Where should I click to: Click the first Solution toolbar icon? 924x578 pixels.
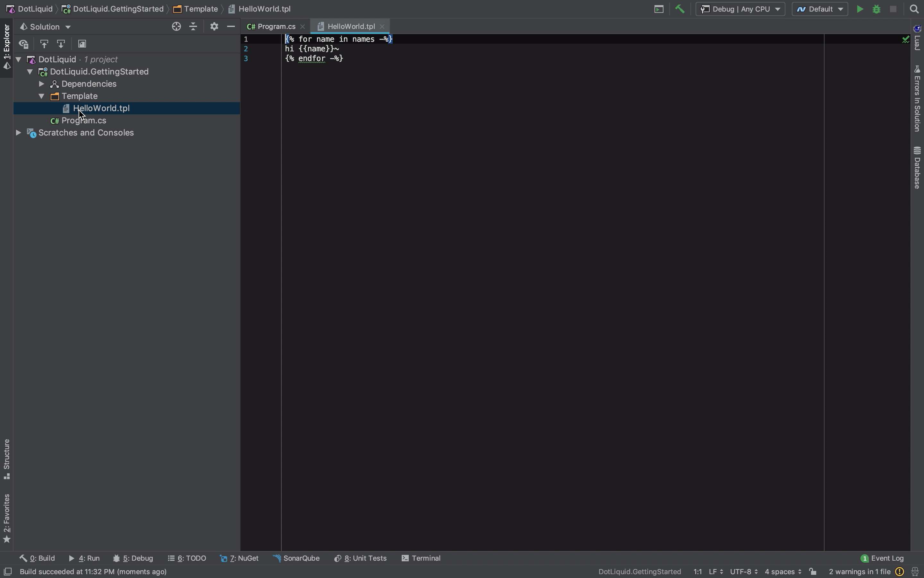coord(24,44)
